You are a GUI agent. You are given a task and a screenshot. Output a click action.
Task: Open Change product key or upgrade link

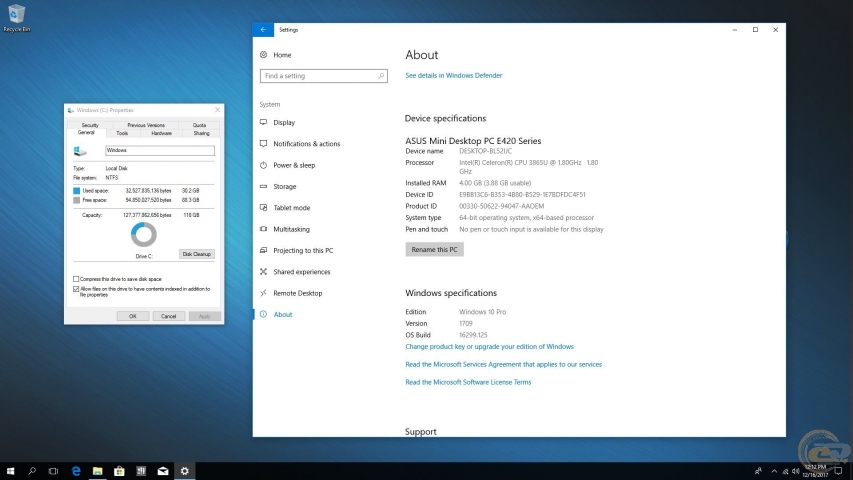point(489,347)
